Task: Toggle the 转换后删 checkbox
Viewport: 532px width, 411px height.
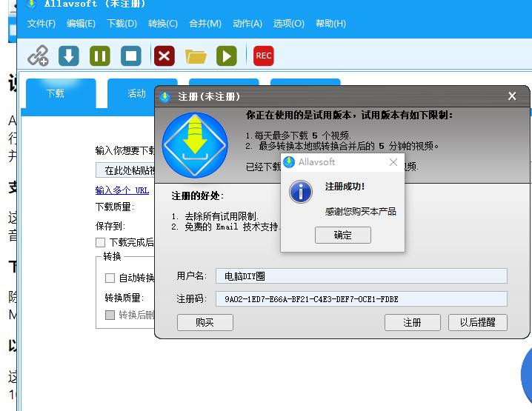Action: click(110, 315)
